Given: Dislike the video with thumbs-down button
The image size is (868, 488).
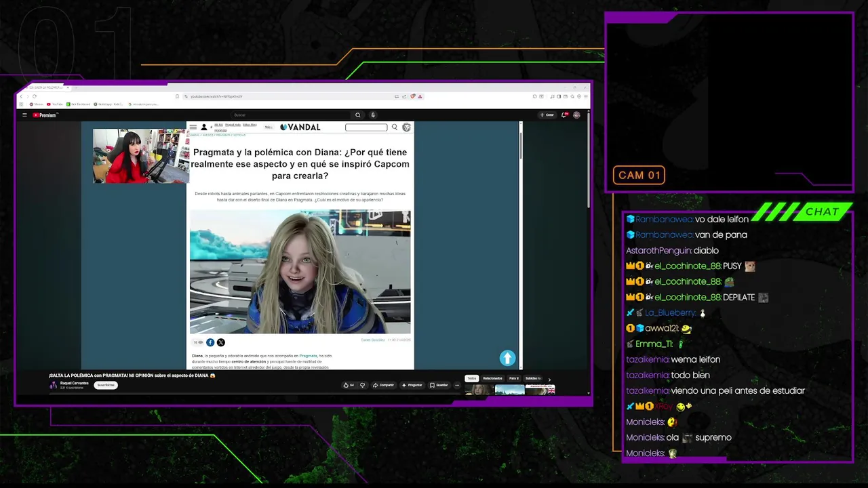Looking at the screenshot, I should point(363,385).
